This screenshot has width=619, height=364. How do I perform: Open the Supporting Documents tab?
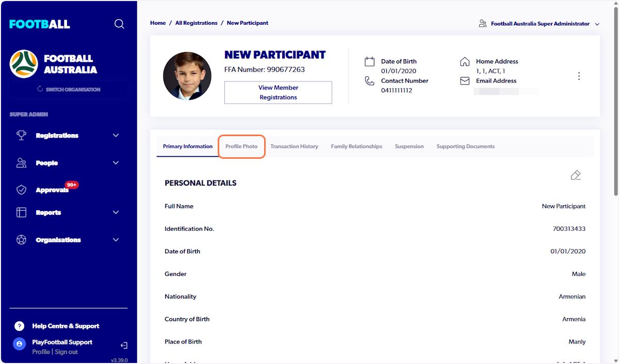465,146
